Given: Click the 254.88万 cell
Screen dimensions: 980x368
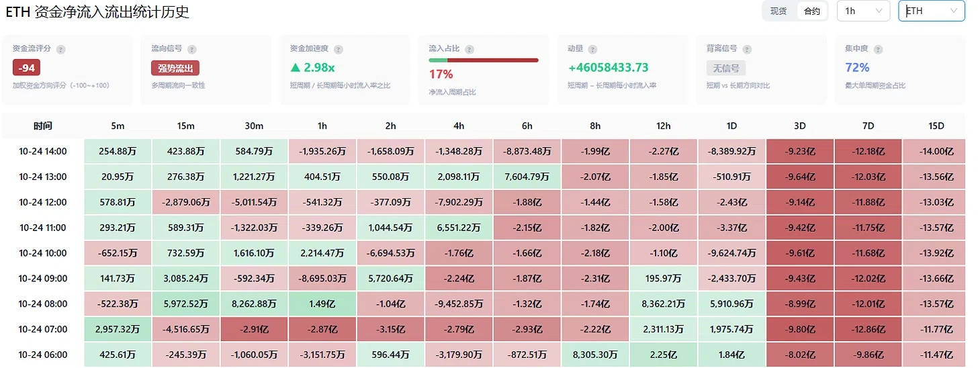Looking at the screenshot, I should pos(118,151).
